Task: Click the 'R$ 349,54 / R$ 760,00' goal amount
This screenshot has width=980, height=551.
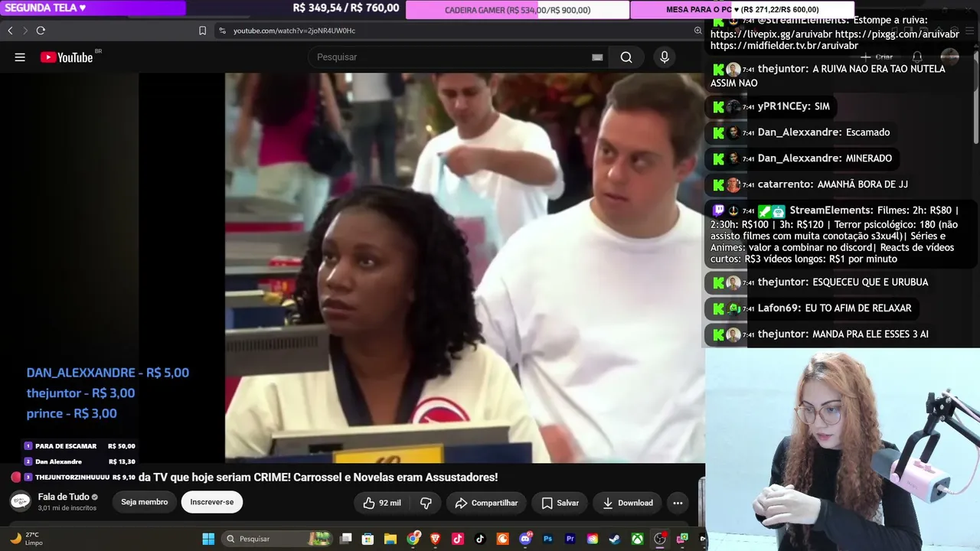Action: [346, 8]
